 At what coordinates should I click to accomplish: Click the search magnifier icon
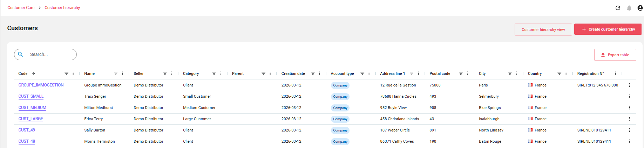pyautogui.click(x=21, y=54)
